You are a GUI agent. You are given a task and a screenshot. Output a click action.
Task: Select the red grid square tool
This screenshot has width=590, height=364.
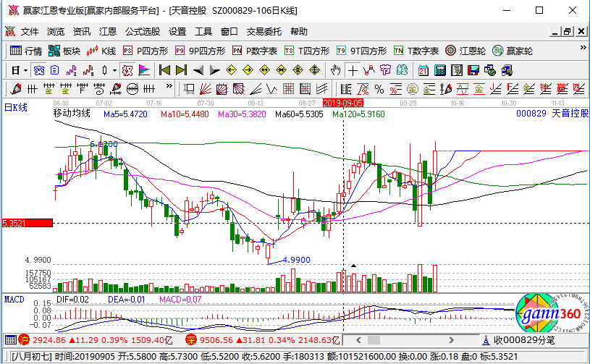[288, 89]
